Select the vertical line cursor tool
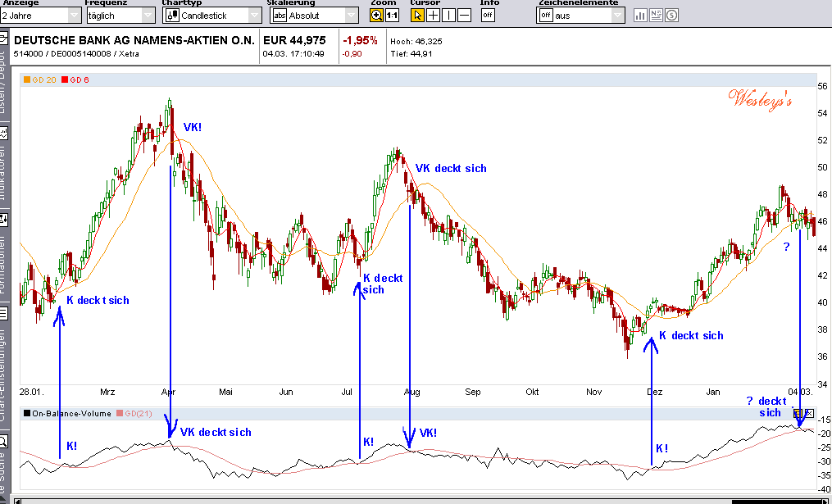Image resolution: width=832 pixels, height=504 pixels. tap(447, 14)
